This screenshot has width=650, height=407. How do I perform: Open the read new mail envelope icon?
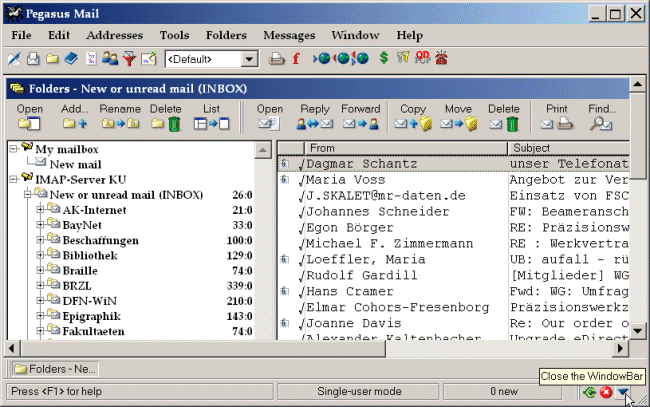[x=33, y=59]
